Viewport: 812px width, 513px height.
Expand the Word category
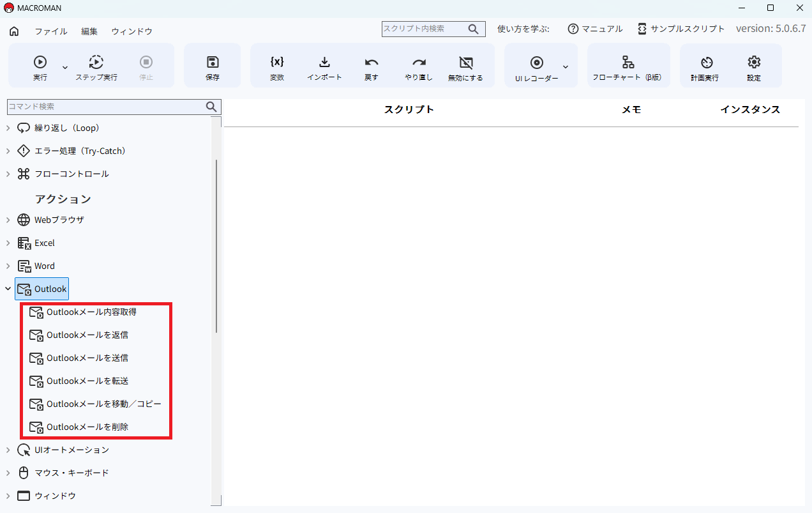8,266
